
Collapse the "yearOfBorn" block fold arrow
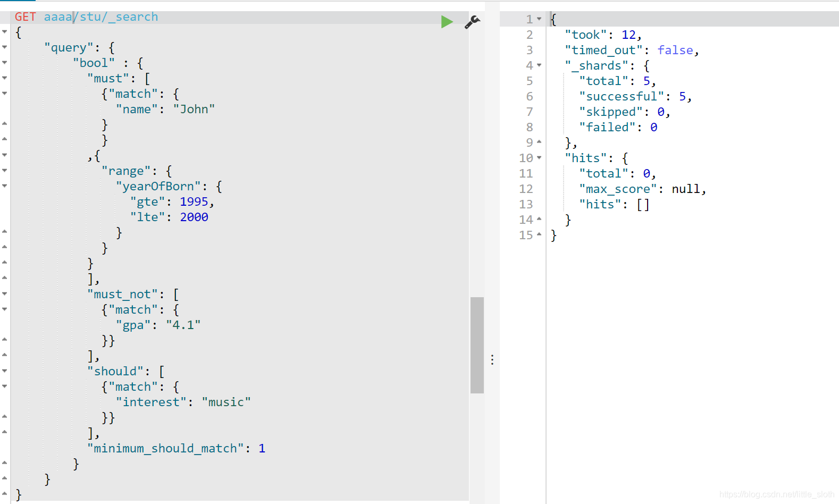tap(5, 186)
